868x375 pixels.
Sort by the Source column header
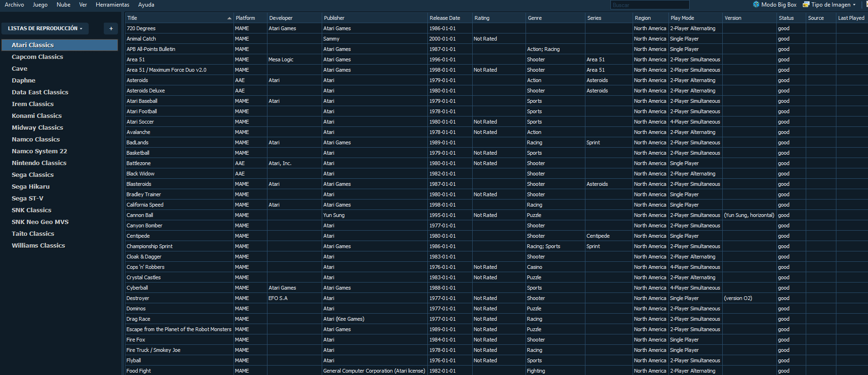821,18
